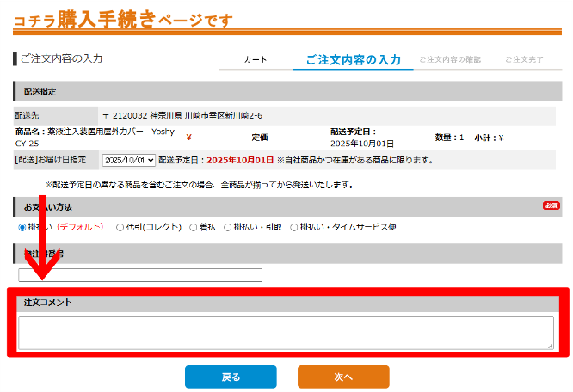The image size is (573, 392).
Task: Go to the カート step tab
Action: pyautogui.click(x=256, y=60)
